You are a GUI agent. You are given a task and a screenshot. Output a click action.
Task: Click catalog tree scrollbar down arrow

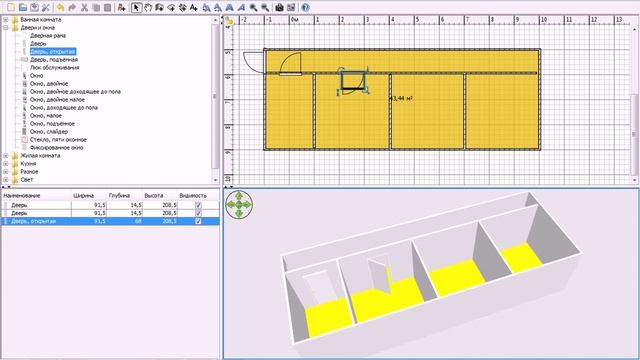[x=216, y=180]
